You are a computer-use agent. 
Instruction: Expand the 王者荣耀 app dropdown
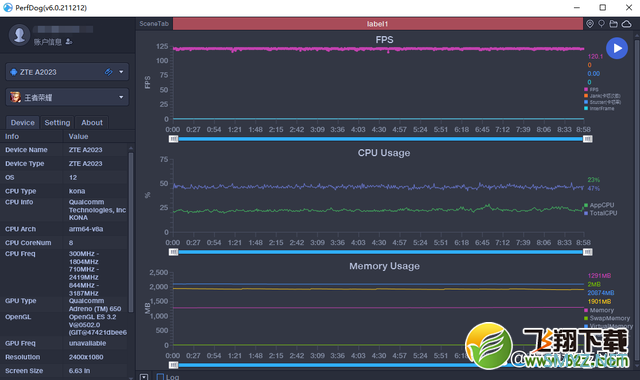(121, 97)
